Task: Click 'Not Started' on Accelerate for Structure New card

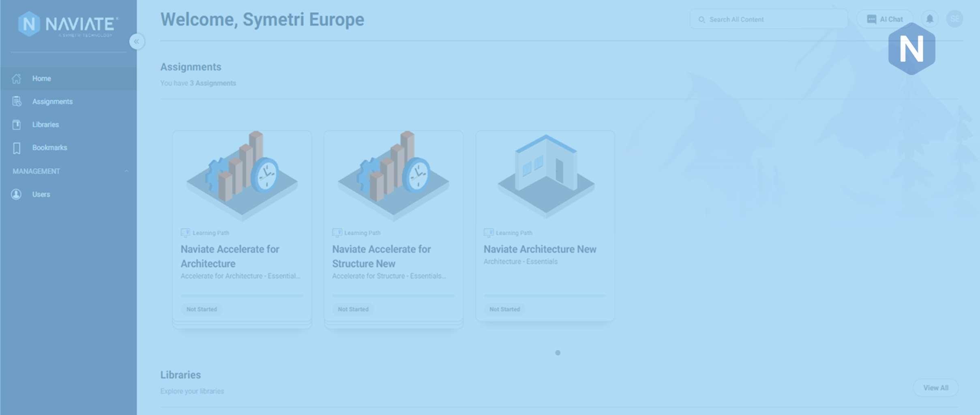Action: pyautogui.click(x=353, y=309)
